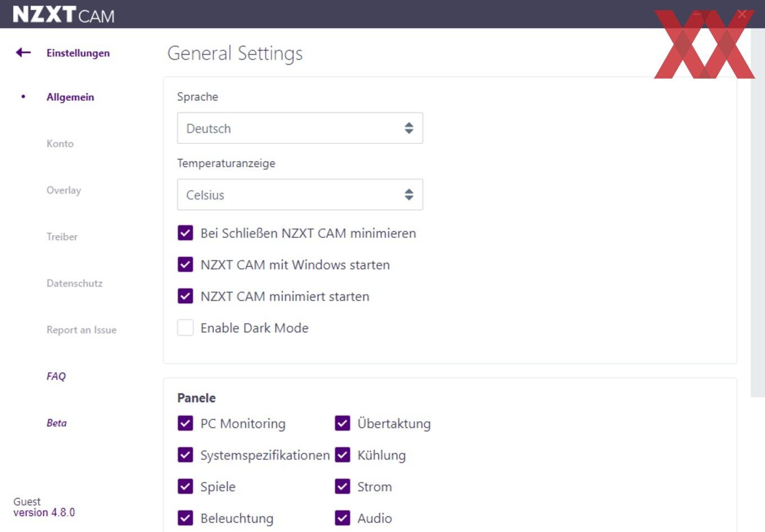Open the Beta link
Screen dimensions: 765x532
click(x=57, y=423)
